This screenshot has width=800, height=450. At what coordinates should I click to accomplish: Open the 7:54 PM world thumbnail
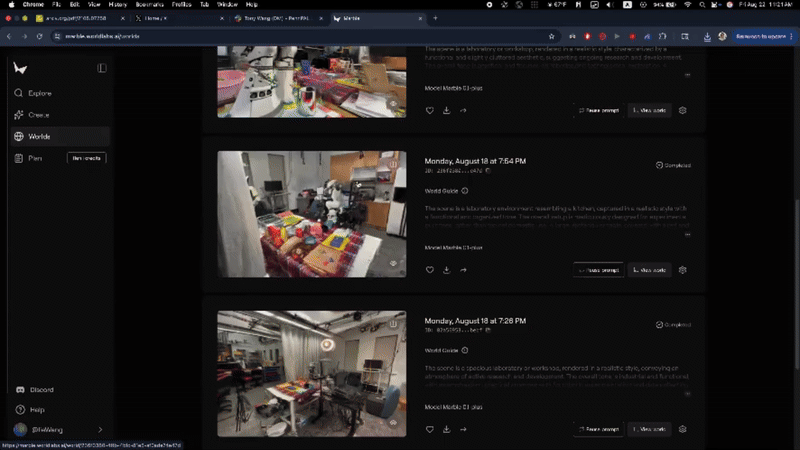pos(312,214)
